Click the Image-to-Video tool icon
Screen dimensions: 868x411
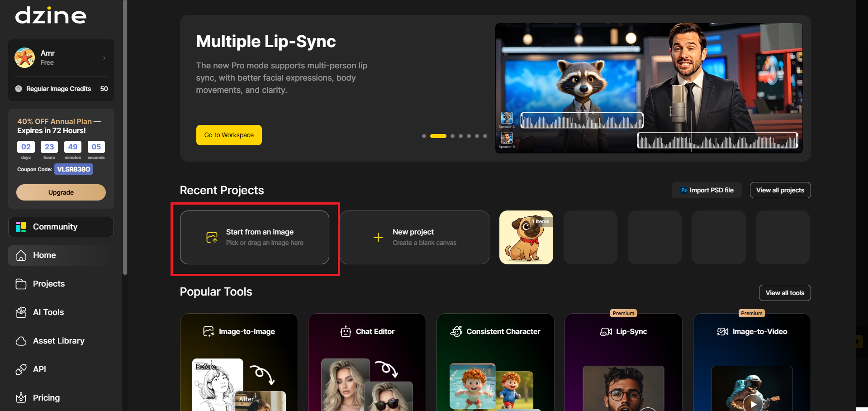(x=723, y=332)
